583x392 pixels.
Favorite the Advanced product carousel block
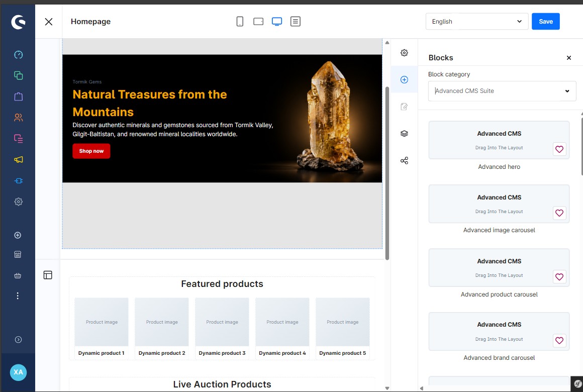click(559, 277)
